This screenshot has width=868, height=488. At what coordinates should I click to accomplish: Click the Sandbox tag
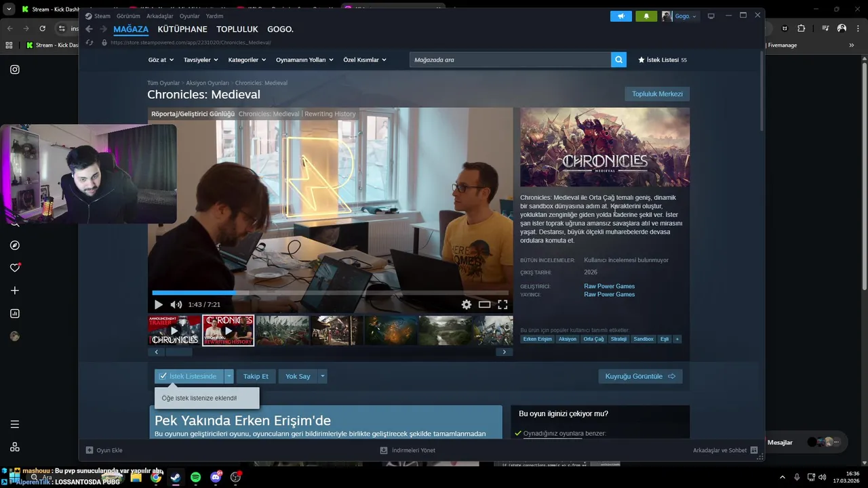tap(644, 339)
